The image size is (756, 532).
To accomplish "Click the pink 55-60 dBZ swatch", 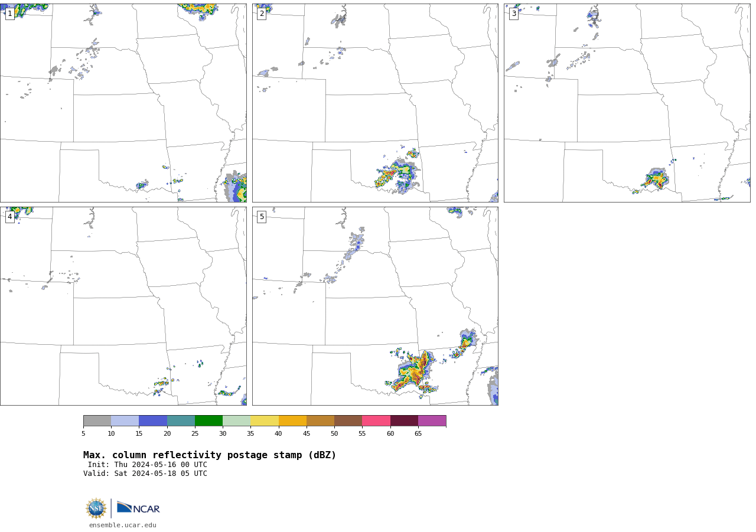I will (x=376, y=421).
